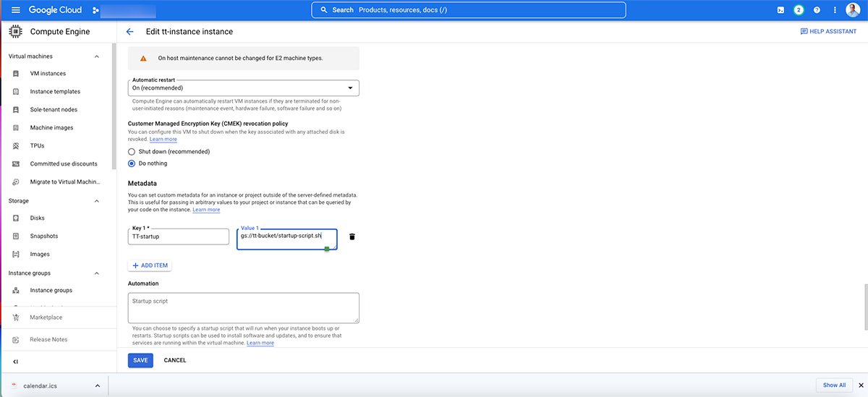
Task: Go back using the left arrow
Action: tap(130, 32)
